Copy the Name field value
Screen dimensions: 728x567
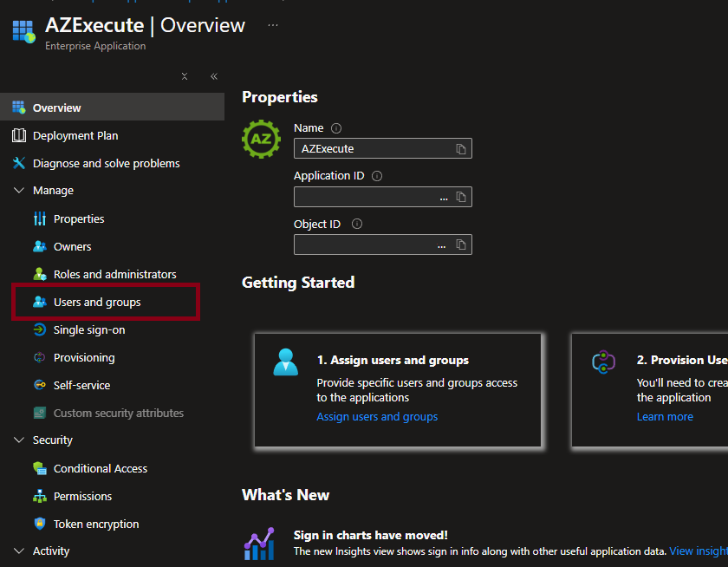[x=460, y=148]
